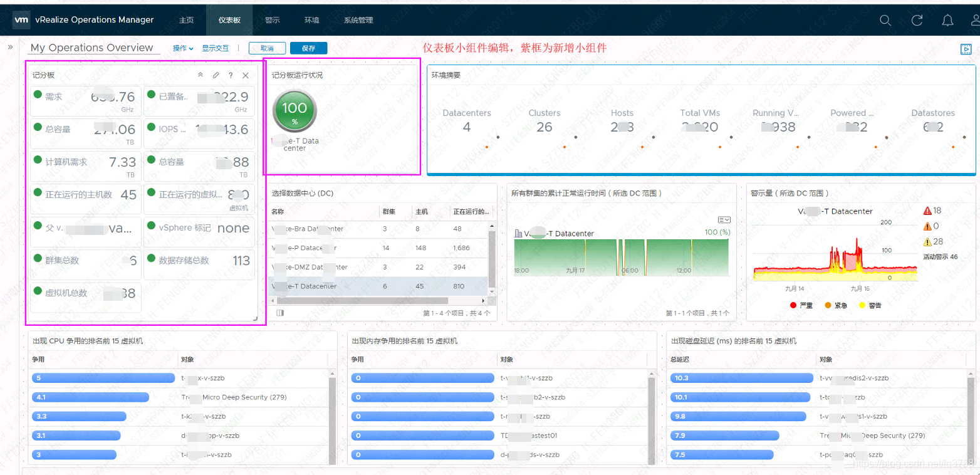This screenshot has width=980, height=475.
Task: Click the datacenter icon in uptime chart
Action: (518, 233)
